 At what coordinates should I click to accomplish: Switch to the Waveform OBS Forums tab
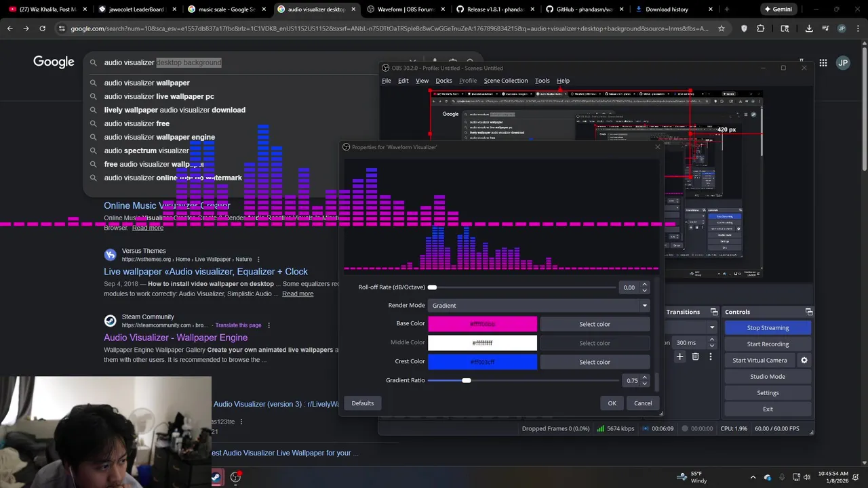(405, 9)
